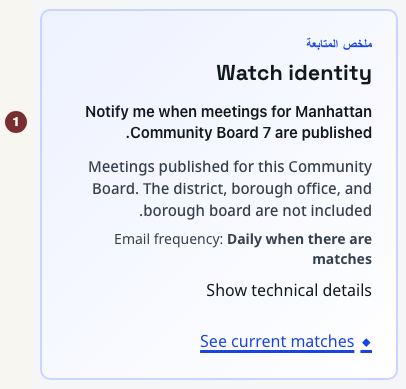
Task: Click Board. The district, borough office line
Action: coord(232,189)
